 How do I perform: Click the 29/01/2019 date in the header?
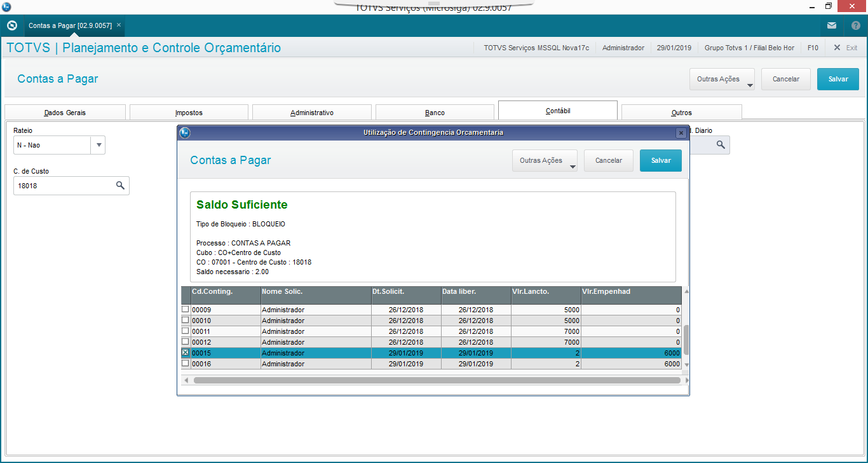(674, 48)
